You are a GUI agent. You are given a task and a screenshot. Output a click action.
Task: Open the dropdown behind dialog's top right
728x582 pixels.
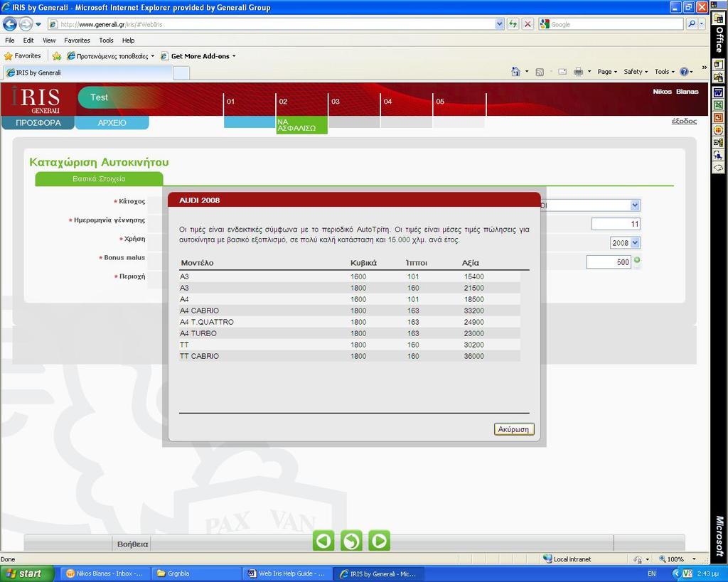coord(635,205)
